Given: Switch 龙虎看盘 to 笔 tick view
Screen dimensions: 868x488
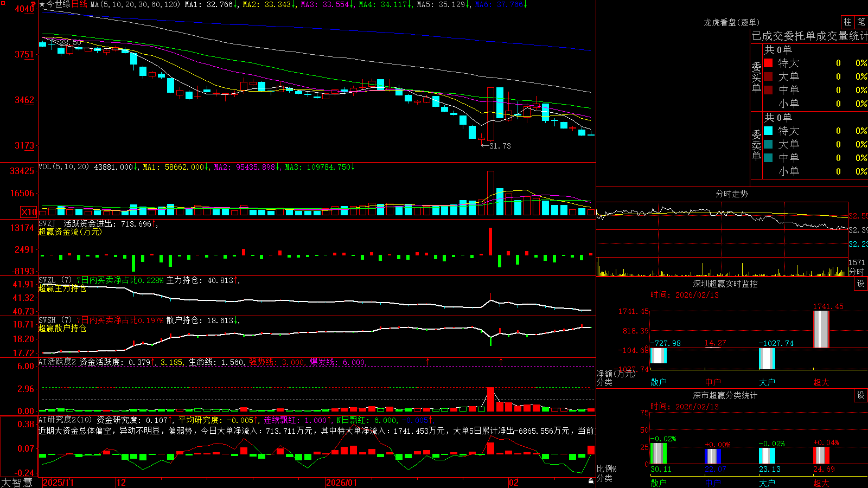Looking at the screenshot, I should (x=861, y=22).
